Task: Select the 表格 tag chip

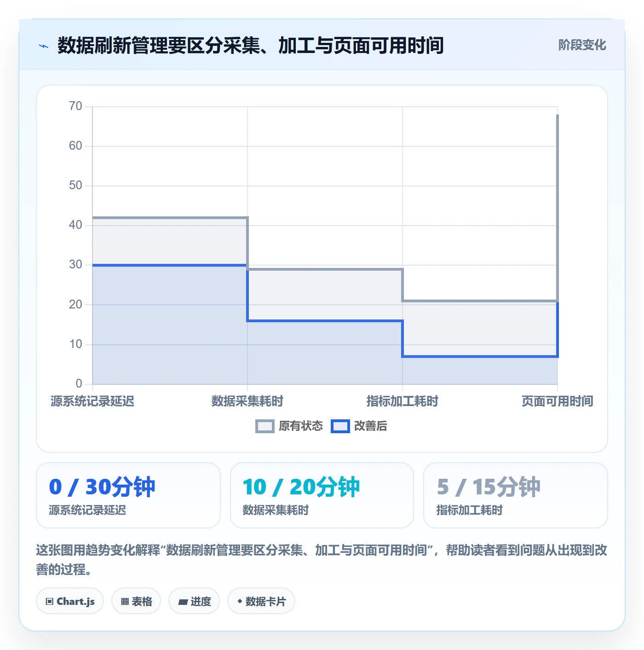Action: click(136, 601)
